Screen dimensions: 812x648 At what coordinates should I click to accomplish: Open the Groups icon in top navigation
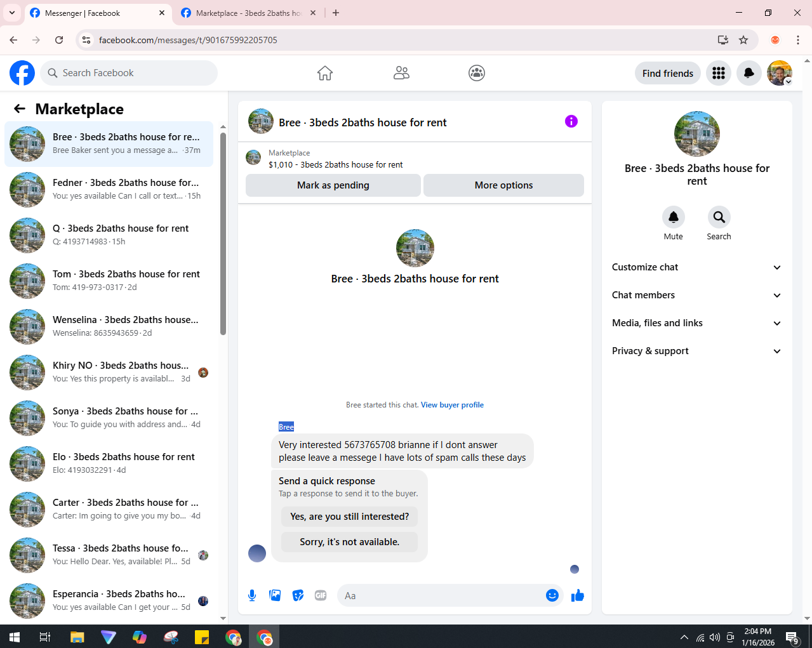click(x=477, y=73)
